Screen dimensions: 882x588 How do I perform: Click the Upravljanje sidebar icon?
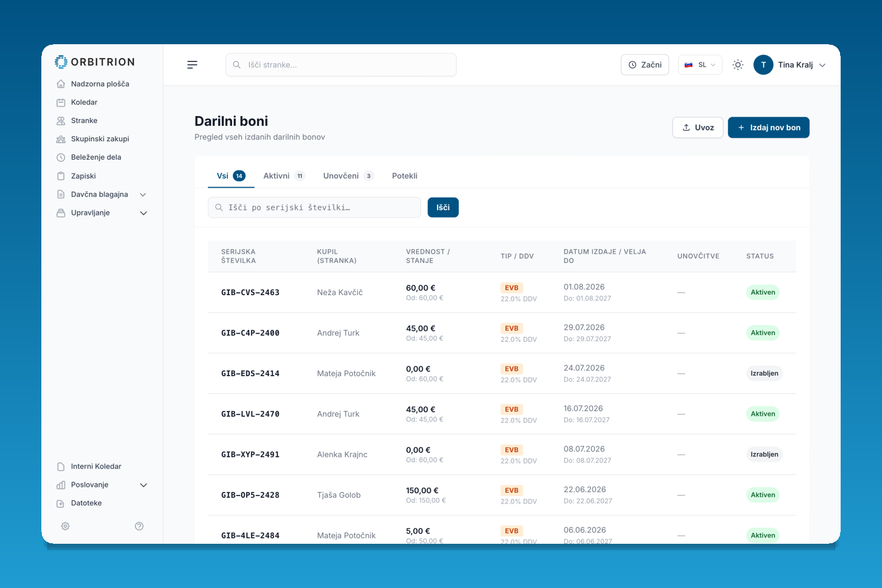[x=61, y=213]
